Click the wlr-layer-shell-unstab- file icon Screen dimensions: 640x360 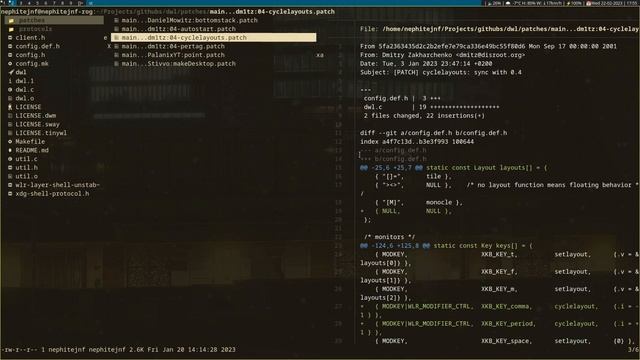pyautogui.click(x=10, y=185)
